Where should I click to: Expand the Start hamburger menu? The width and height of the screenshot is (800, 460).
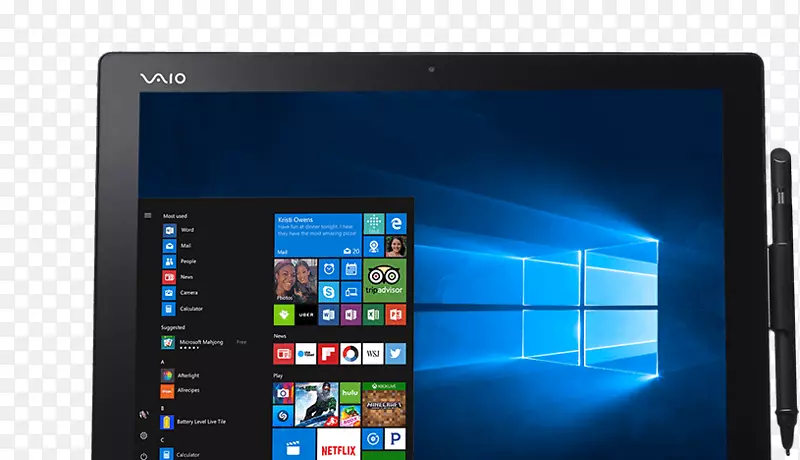147,215
